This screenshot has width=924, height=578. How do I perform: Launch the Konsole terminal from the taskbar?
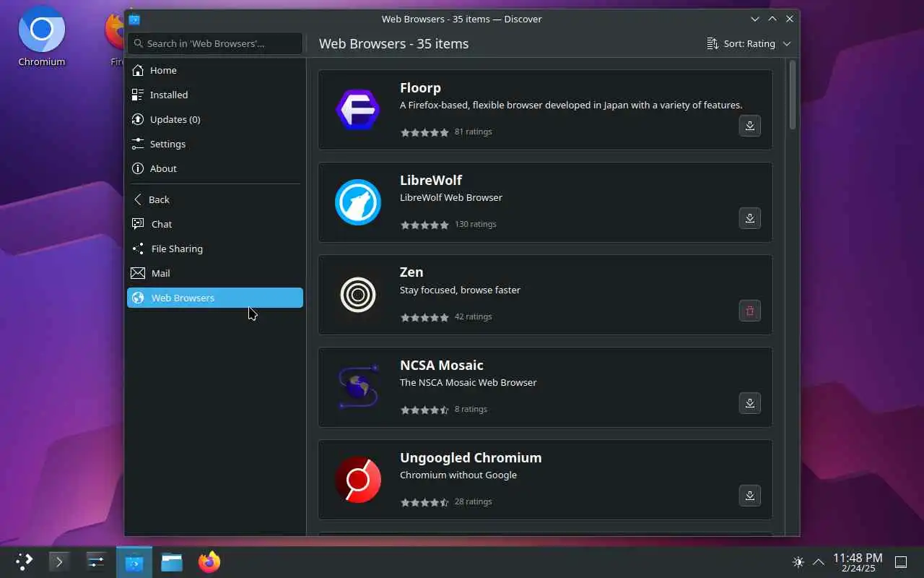59,561
